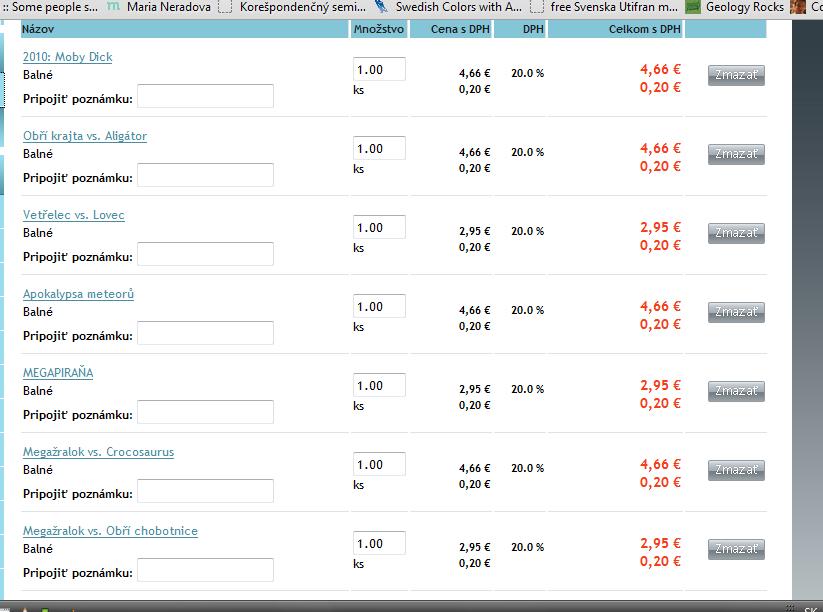Click the Názov column header
The width and height of the screenshot is (823, 612).
(185, 29)
